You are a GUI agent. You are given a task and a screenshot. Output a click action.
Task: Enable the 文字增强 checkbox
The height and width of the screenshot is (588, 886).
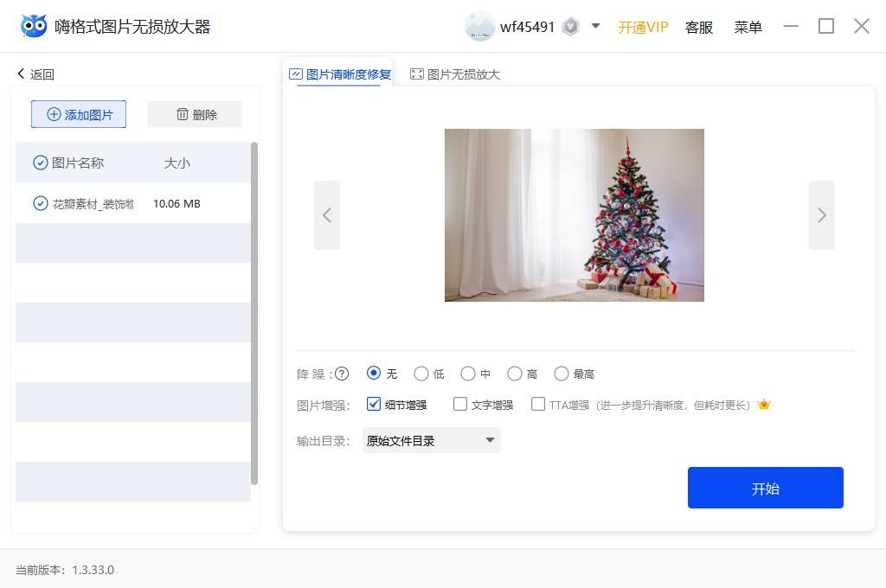460,404
